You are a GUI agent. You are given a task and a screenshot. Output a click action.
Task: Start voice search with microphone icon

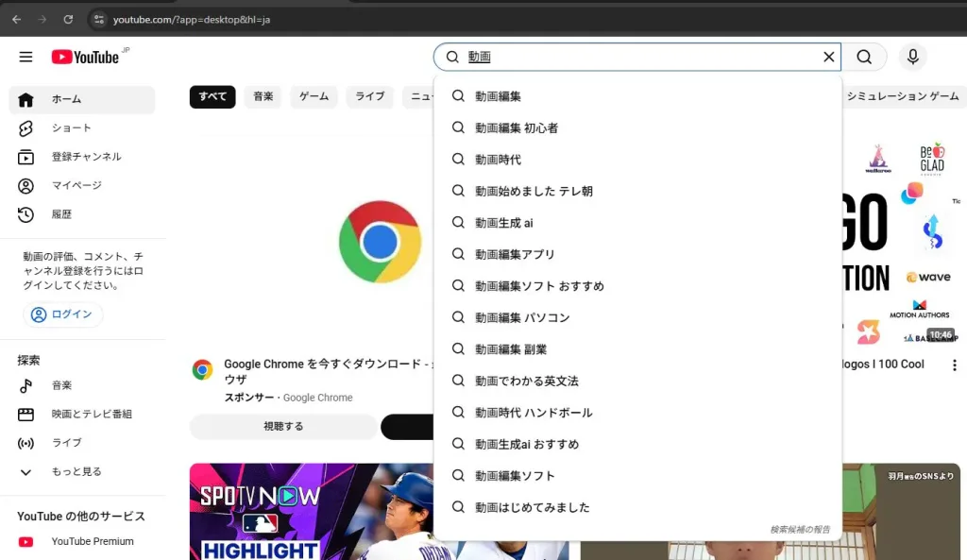click(913, 57)
